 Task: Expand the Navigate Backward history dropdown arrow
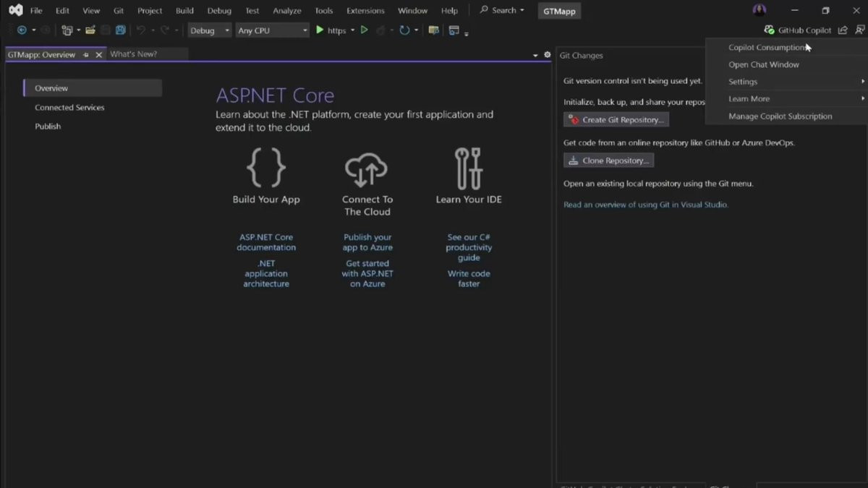(x=33, y=30)
